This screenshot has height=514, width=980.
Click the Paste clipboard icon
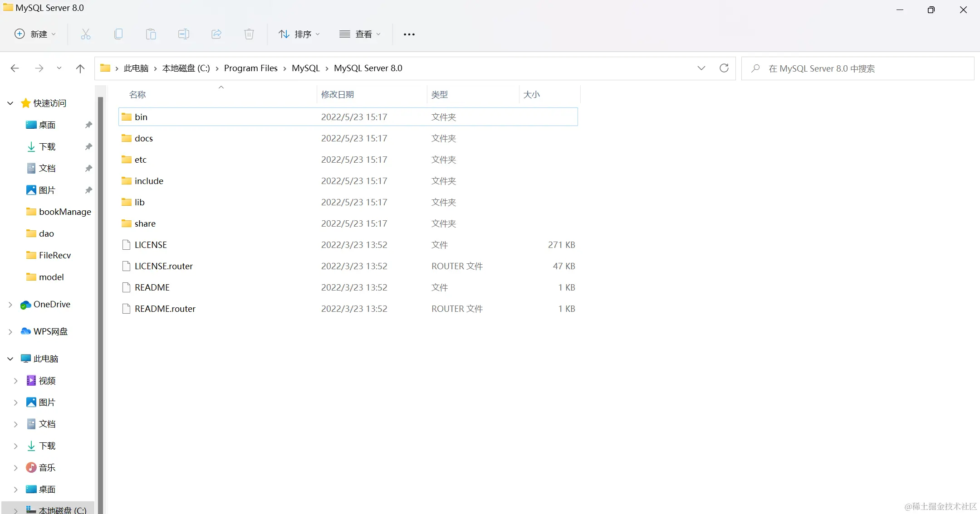151,34
